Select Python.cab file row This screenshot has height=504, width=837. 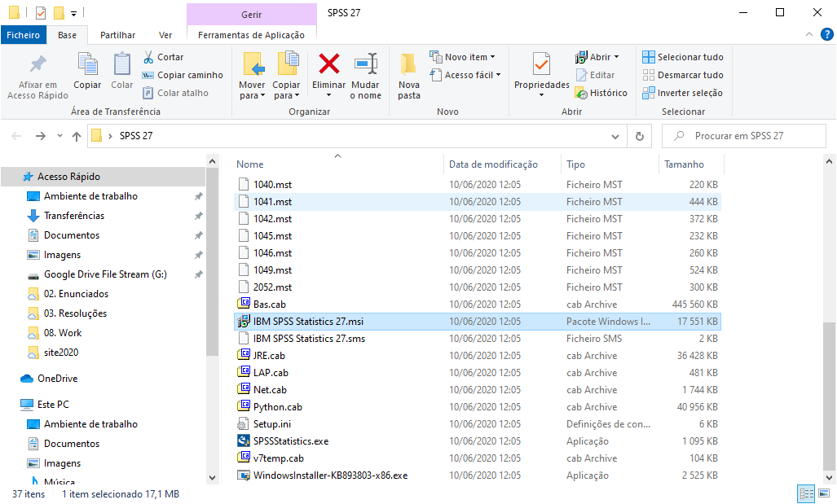pos(478,407)
